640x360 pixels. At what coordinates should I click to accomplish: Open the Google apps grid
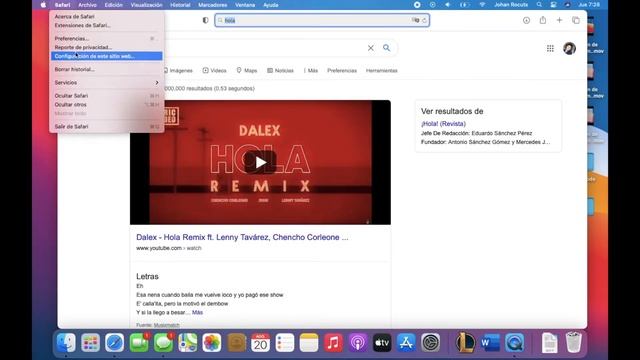click(x=550, y=49)
